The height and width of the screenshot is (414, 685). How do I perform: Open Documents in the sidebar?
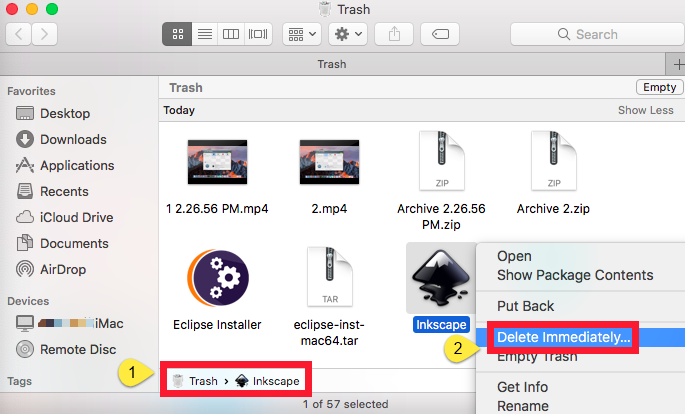click(62, 243)
